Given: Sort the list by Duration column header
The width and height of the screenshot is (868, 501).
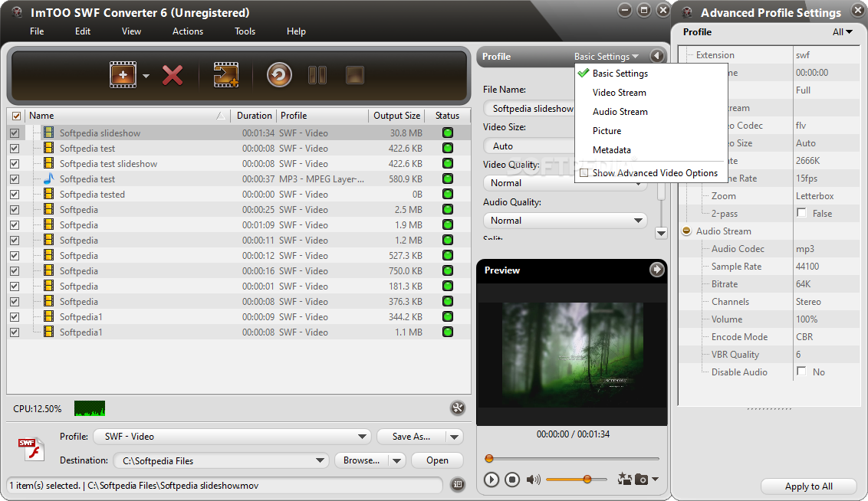Looking at the screenshot, I should [x=254, y=116].
